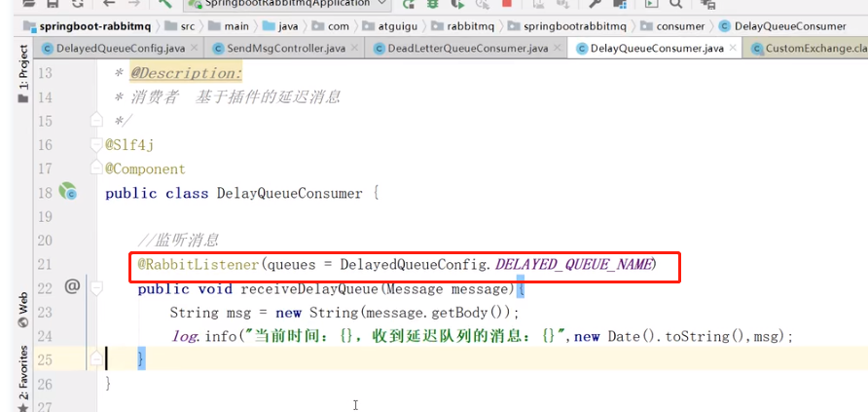The width and height of the screenshot is (868, 412).
Task: Synchronize files with the refresh icon
Action: pyautogui.click(x=78, y=3)
